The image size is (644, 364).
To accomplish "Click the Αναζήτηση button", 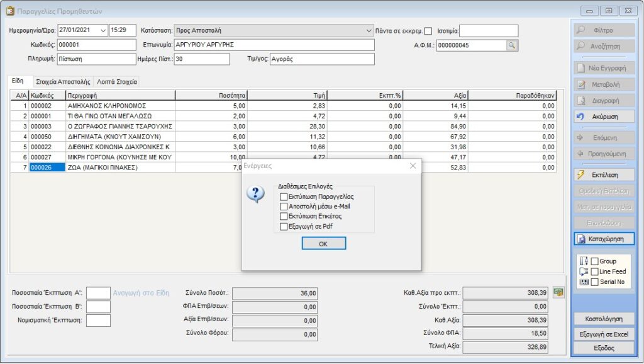I will click(604, 46).
